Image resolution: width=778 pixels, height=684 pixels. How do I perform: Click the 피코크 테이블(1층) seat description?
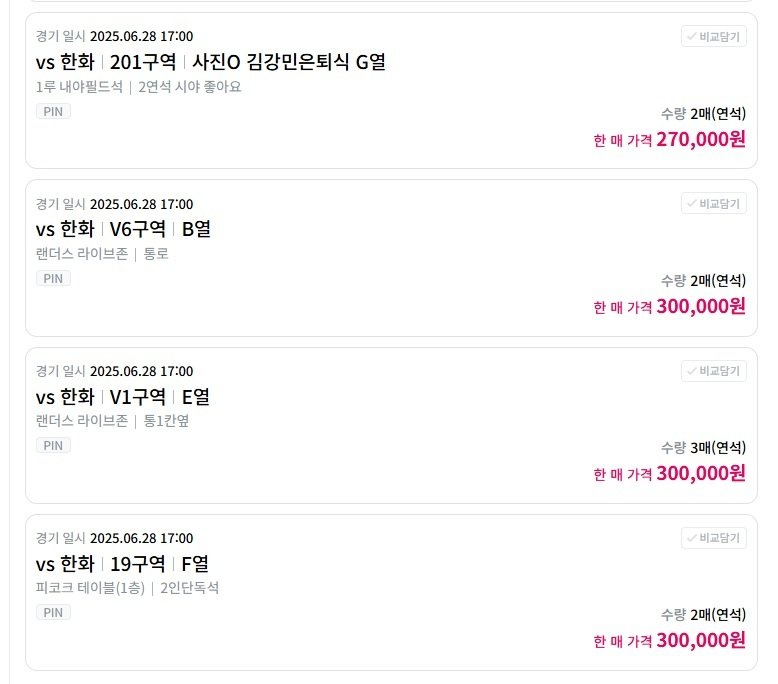[90, 588]
